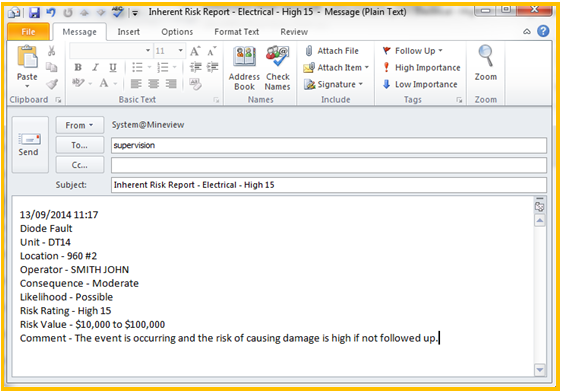Toggle Bold formatting
This screenshot has height=392, width=561.
coord(78,67)
